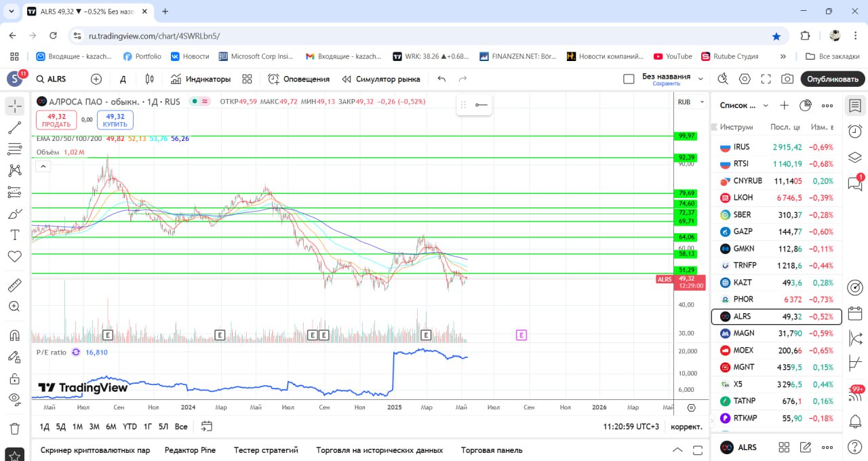
Task: Toggle hide all drawings eye
Action: pyautogui.click(x=15, y=399)
